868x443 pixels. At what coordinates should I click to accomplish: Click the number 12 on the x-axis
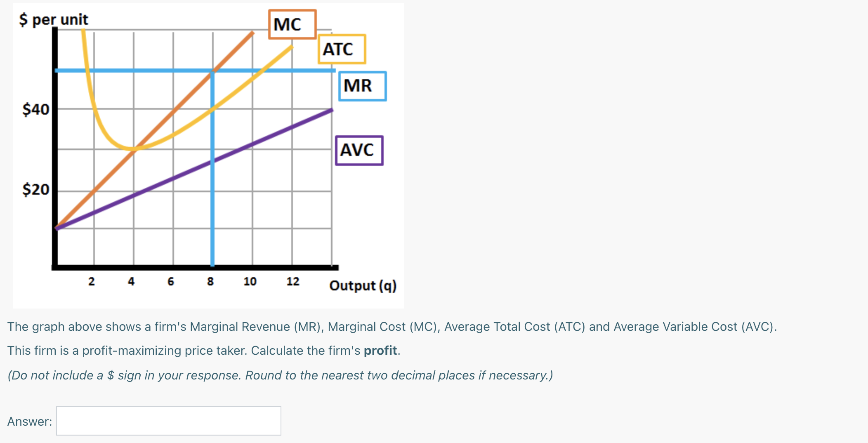[292, 282]
